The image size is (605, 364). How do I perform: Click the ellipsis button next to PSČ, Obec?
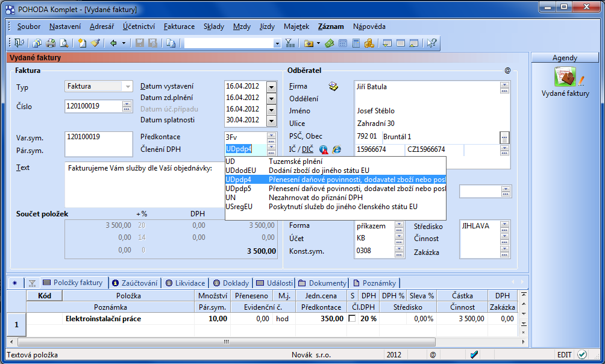504,137
